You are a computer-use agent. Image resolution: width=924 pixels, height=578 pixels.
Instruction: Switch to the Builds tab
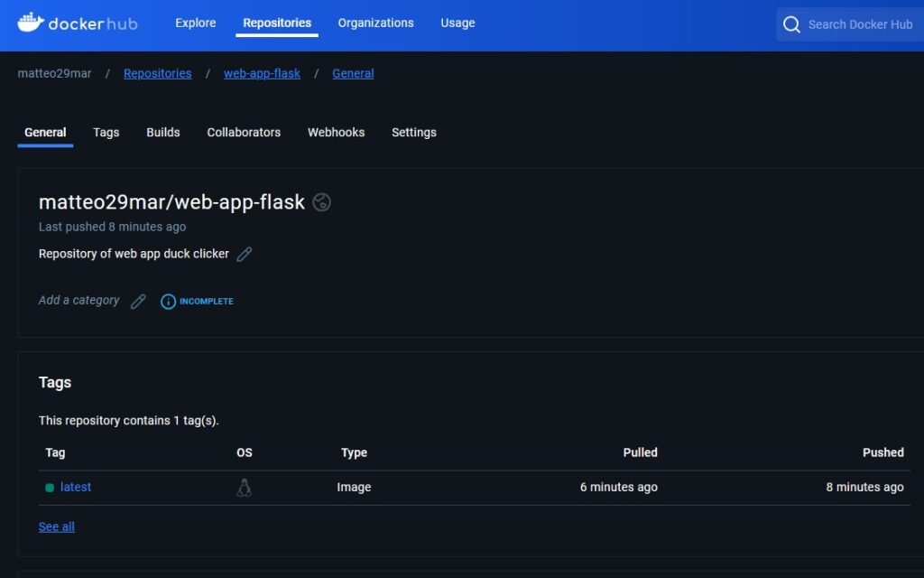click(x=163, y=133)
